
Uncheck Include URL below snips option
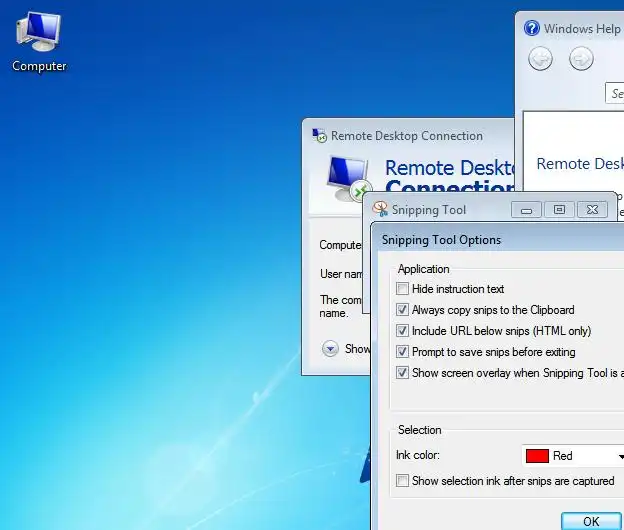(x=402, y=331)
